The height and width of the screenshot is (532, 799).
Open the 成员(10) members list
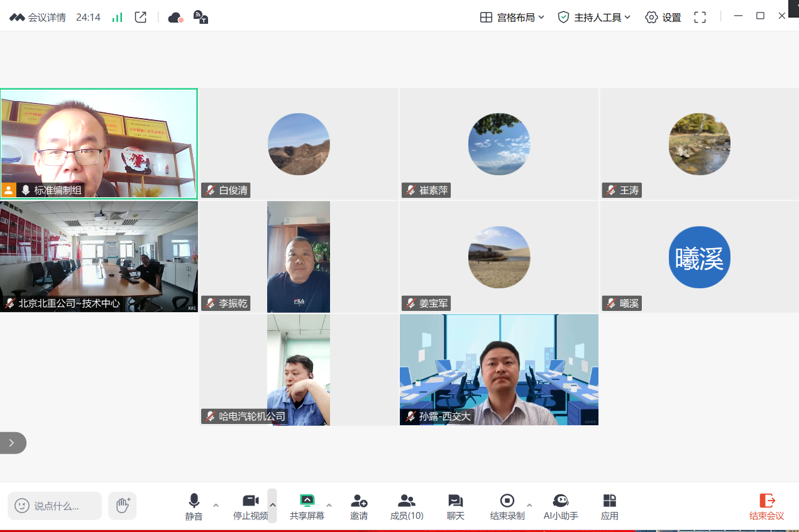[x=407, y=507]
